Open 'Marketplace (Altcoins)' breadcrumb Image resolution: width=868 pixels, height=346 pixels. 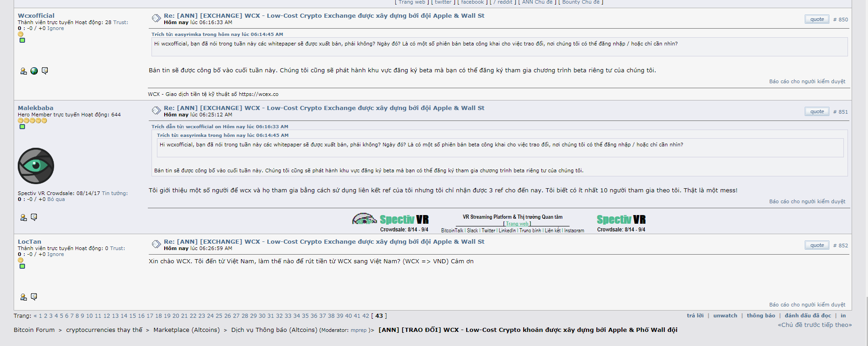187,330
